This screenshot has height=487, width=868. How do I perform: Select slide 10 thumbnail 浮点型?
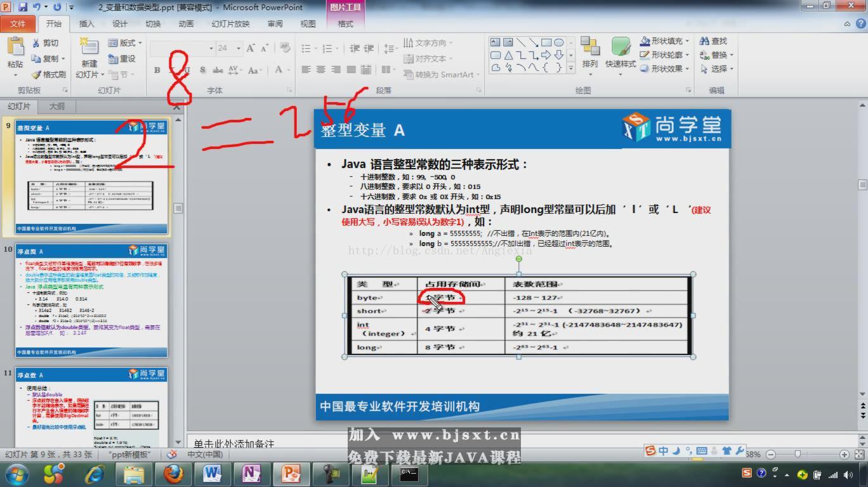point(91,301)
